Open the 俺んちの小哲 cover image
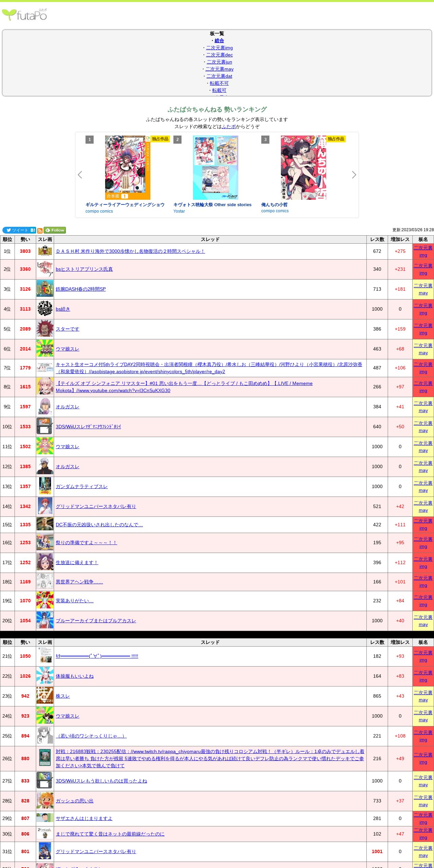The height and width of the screenshot is (868, 434). (x=304, y=168)
